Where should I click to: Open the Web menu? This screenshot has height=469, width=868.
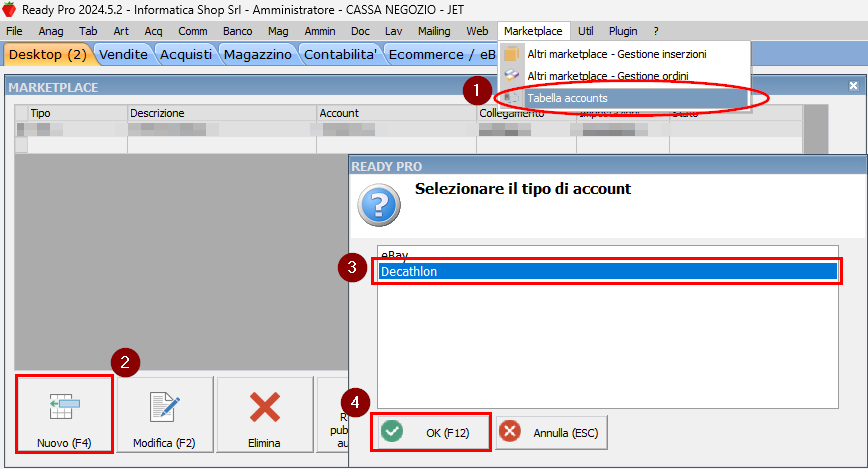[x=477, y=31]
